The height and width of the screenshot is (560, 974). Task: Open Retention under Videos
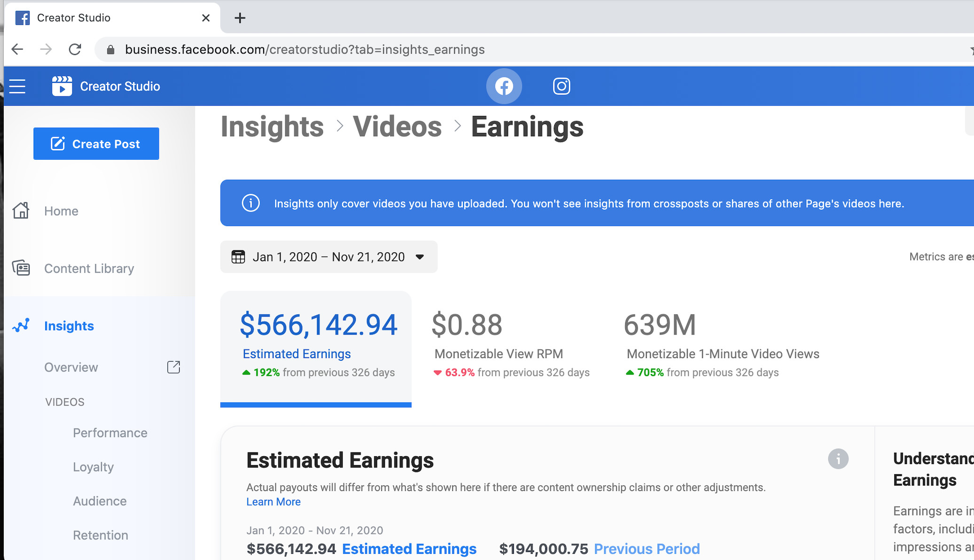101,535
